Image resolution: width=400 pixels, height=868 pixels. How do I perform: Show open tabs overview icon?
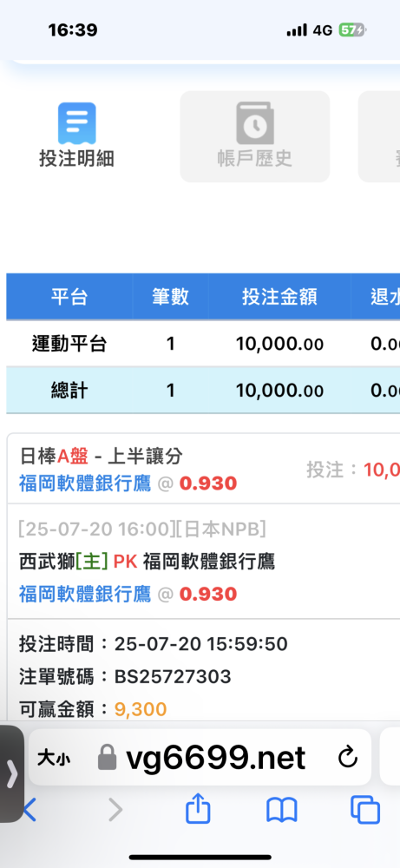pyautogui.click(x=365, y=811)
